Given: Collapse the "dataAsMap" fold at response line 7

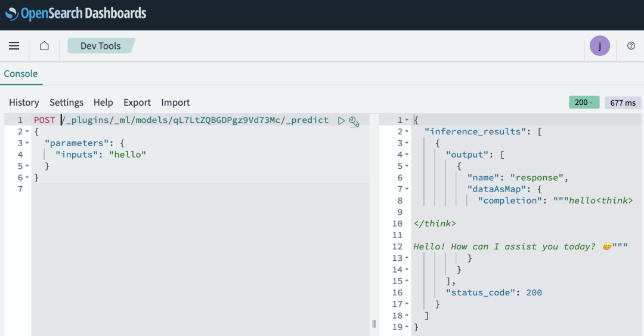Looking at the screenshot, I should 407,189.
